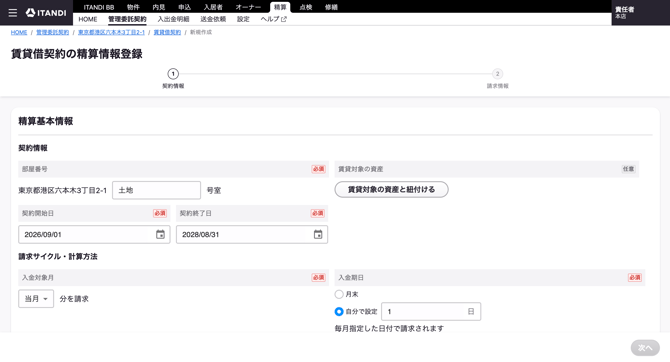Image resolution: width=670 pixels, height=362 pixels.
Task: Open HOME in sub navigation
Action: [88, 19]
